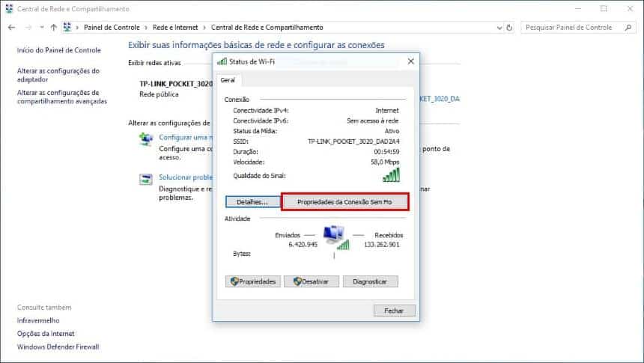Click network name TP-LINK_POCKET_3020
This screenshot has width=644, height=363.
point(176,84)
